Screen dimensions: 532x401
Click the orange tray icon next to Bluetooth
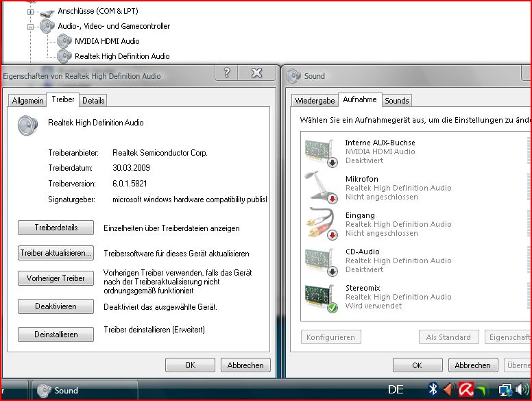coord(448,389)
